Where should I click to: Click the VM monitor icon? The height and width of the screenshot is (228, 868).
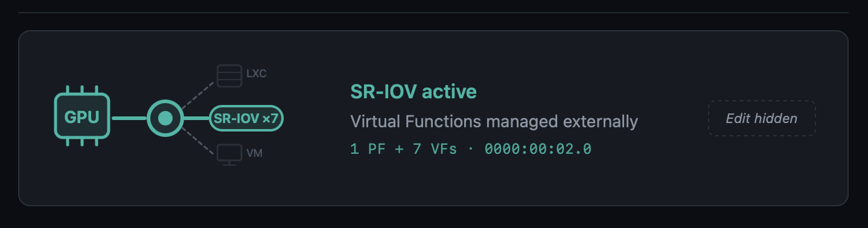[229, 154]
